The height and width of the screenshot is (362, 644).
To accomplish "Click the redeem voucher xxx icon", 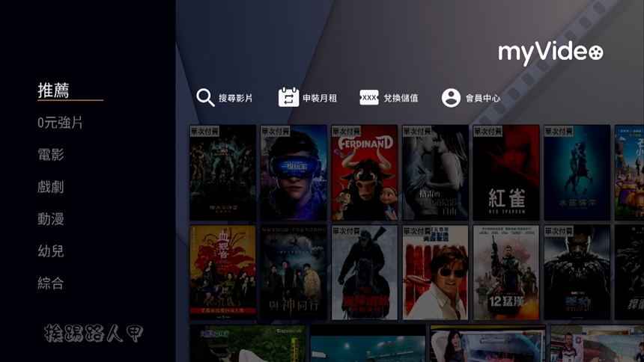I will click(x=369, y=98).
